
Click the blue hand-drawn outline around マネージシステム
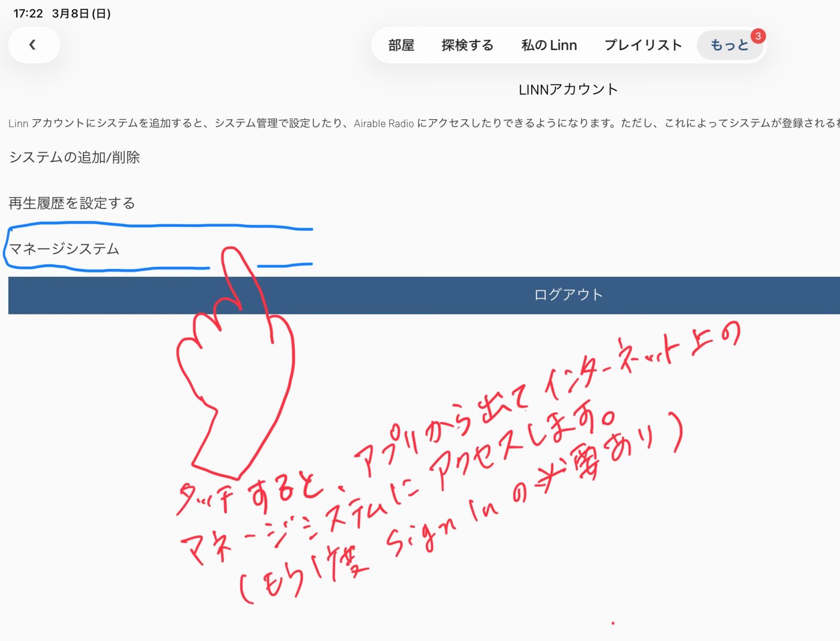[x=157, y=227]
